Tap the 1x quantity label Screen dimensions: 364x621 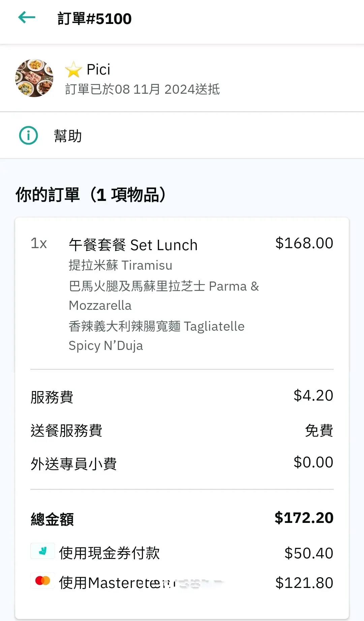click(x=39, y=243)
